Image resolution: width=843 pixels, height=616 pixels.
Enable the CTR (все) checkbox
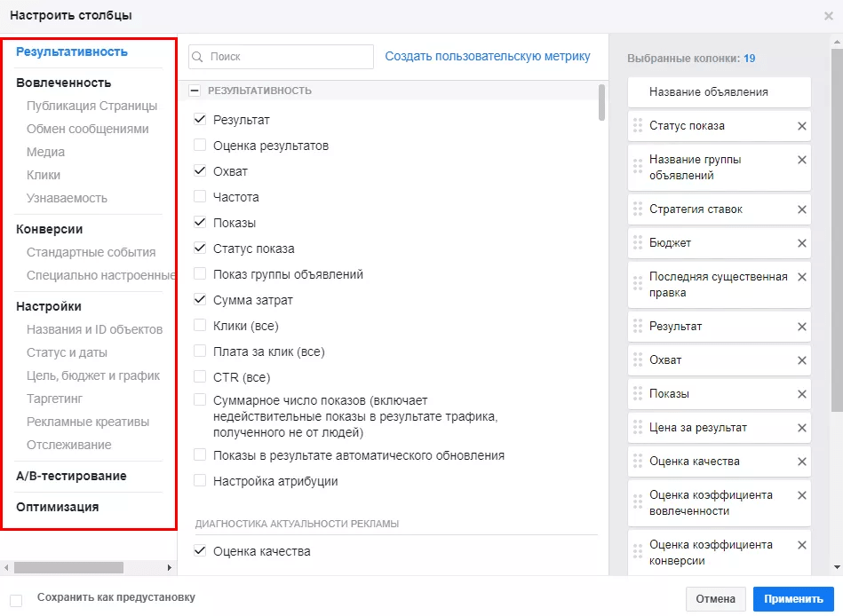(x=200, y=376)
